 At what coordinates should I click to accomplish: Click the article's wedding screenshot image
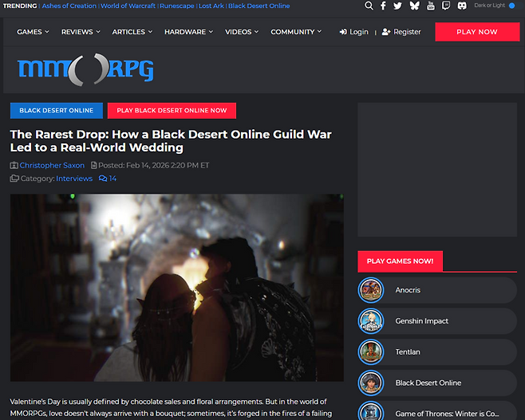pyautogui.click(x=176, y=287)
